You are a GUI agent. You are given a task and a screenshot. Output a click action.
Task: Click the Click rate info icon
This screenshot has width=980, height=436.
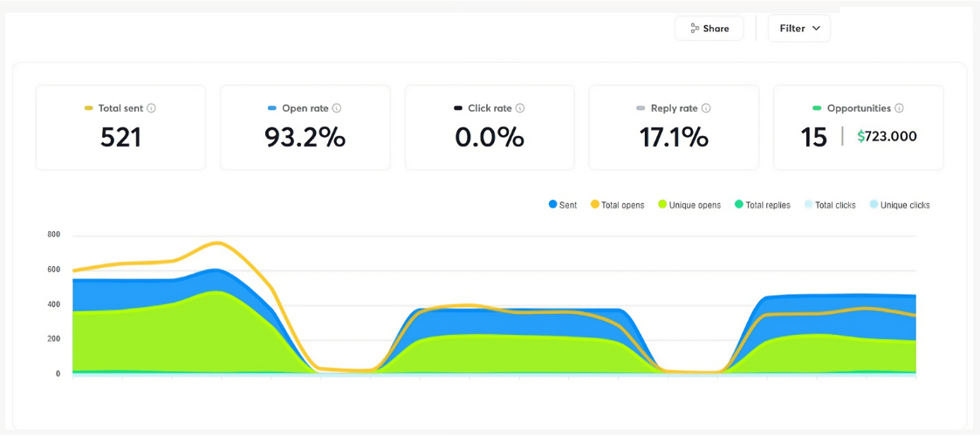coord(520,108)
